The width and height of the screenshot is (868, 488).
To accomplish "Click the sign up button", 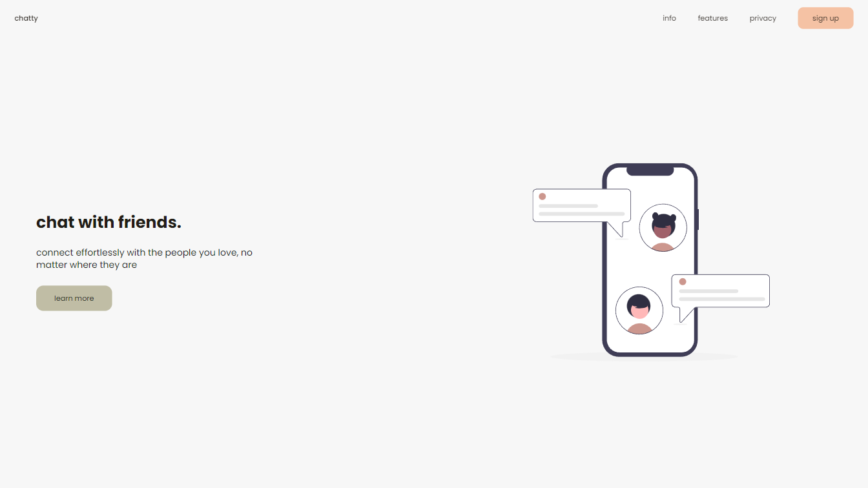I will click(825, 18).
